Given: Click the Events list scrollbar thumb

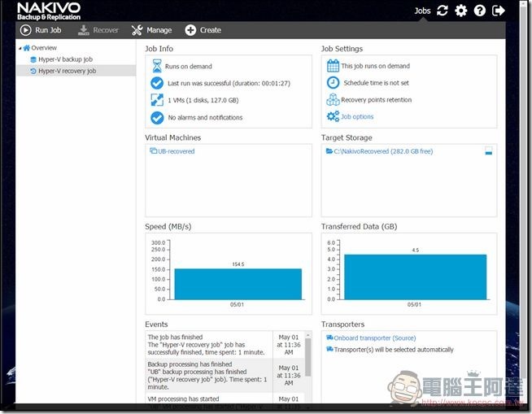Looking at the screenshot, I should (307, 357).
